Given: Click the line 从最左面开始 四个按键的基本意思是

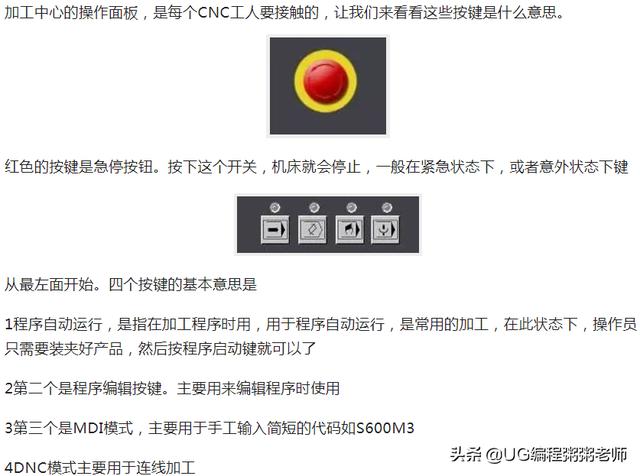Looking at the screenshot, I should (x=131, y=284).
